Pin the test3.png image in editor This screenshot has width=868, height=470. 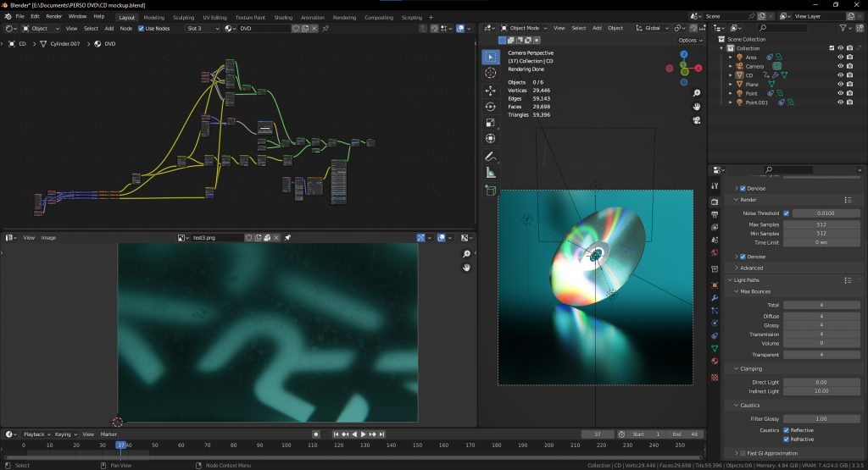click(x=287, y=238)
